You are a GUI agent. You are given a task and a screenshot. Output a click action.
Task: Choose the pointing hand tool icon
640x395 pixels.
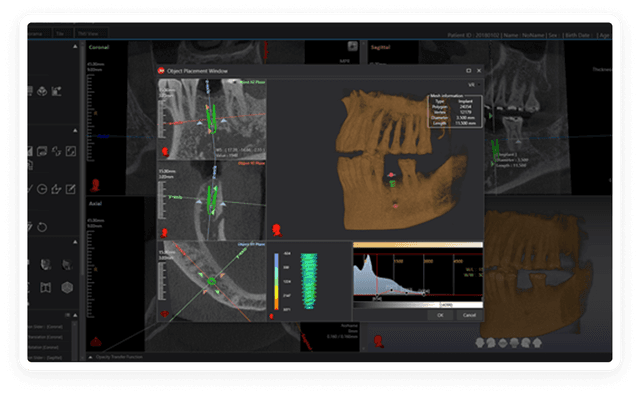[57, 189]
